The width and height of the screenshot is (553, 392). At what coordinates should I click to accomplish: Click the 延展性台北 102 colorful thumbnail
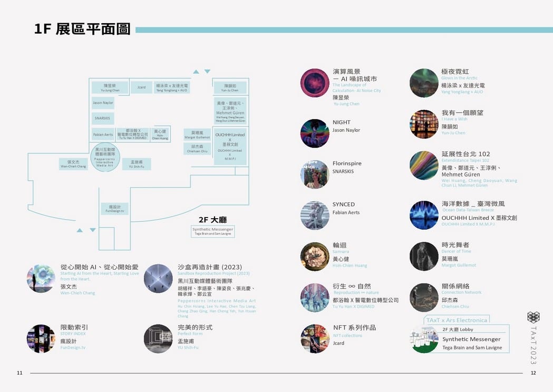click(x=424, y=165)
